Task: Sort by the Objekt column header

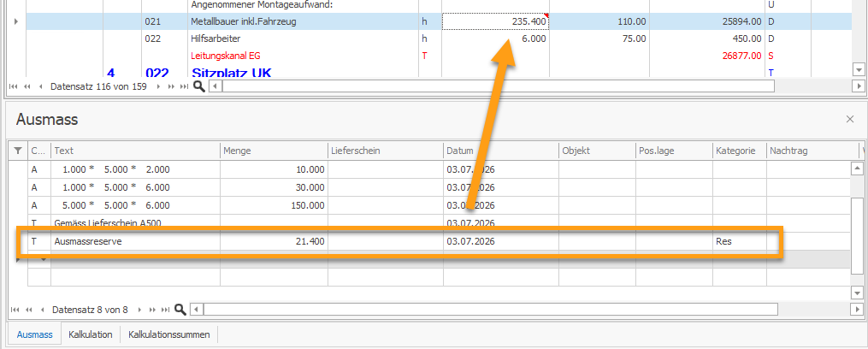Action: 597,151
